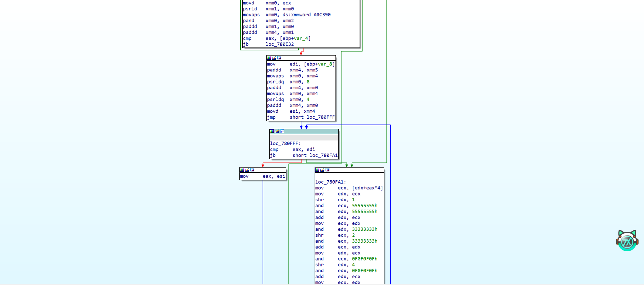The height and width of the screenshot is (285, 644).
Task: Click the 'movaps xmm0, xmm4' instruction
Action: [x=292, y=76]
